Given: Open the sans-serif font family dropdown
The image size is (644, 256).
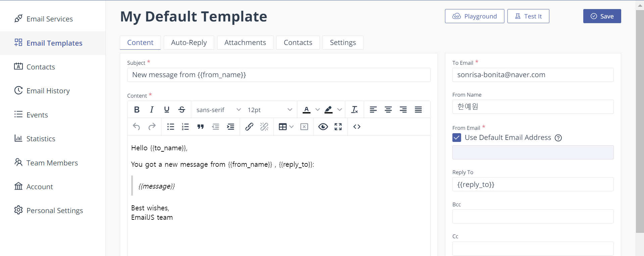Looking at the screenshot, I should 218,110.
